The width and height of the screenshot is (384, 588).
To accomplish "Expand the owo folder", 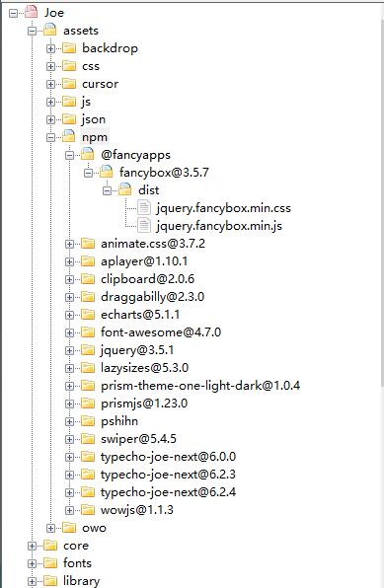I will click(50, 529).
